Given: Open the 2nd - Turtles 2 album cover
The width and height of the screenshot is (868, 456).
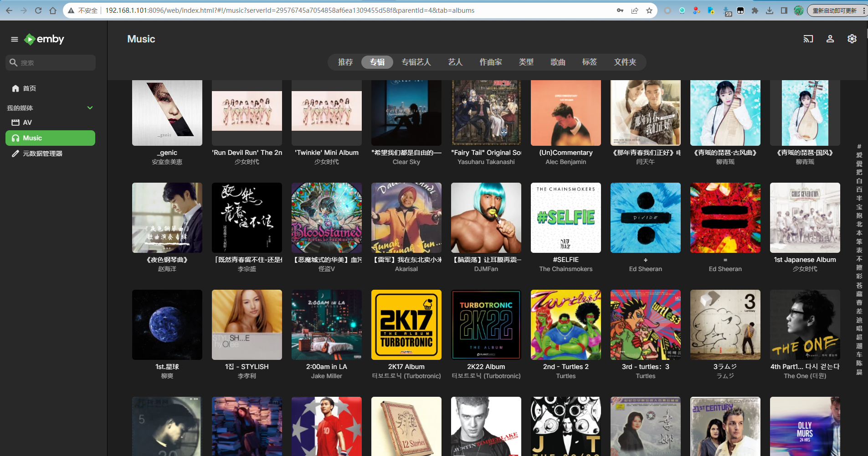Looking at the screenshot, I should (566, 325).
